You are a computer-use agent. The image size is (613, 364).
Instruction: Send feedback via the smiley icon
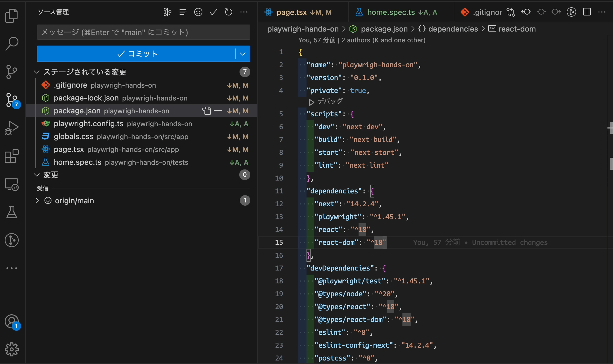point(198,12)
